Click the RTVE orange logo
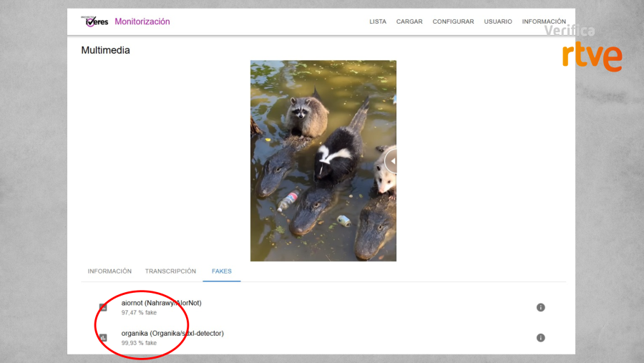The image size is (644, 363). tap(592, 56)
